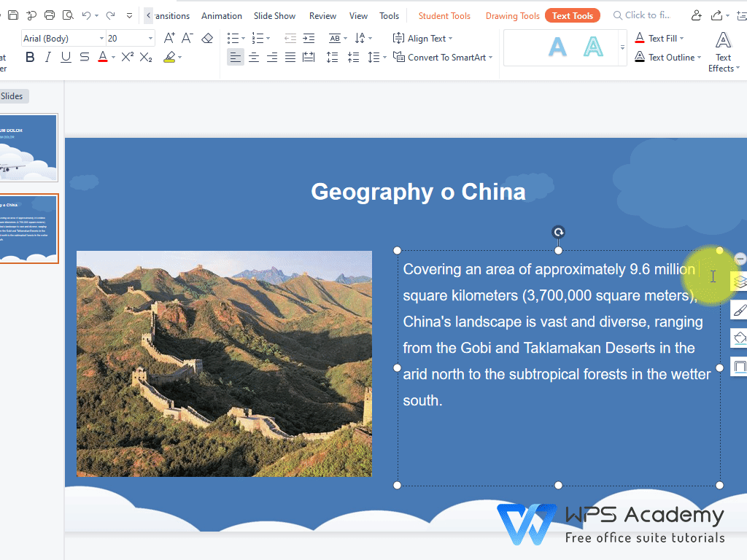The height and width of the screenshot is (560, 747).
Task: Switch to the Slide Show tab
Action: coord(274,15)
